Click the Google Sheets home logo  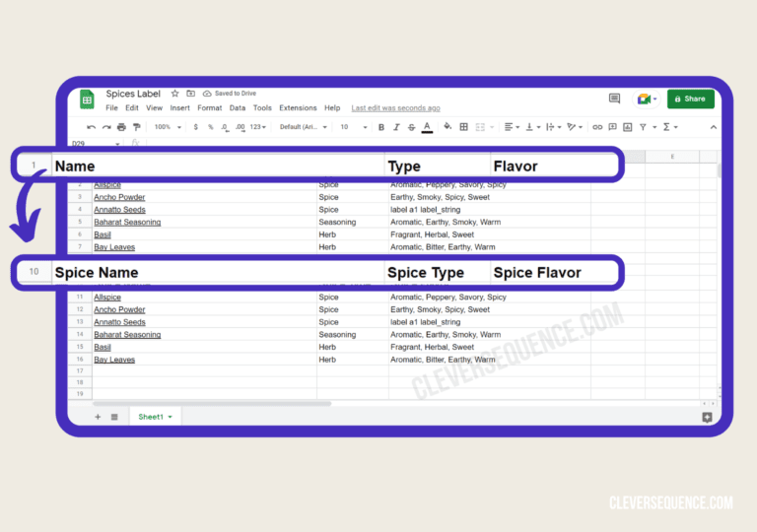[87, 100]
